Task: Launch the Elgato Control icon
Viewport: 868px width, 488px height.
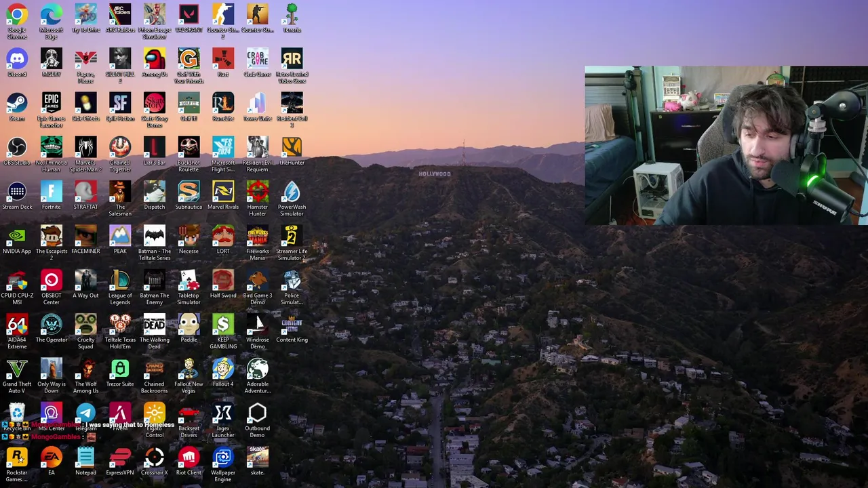Action: (155, 412)
